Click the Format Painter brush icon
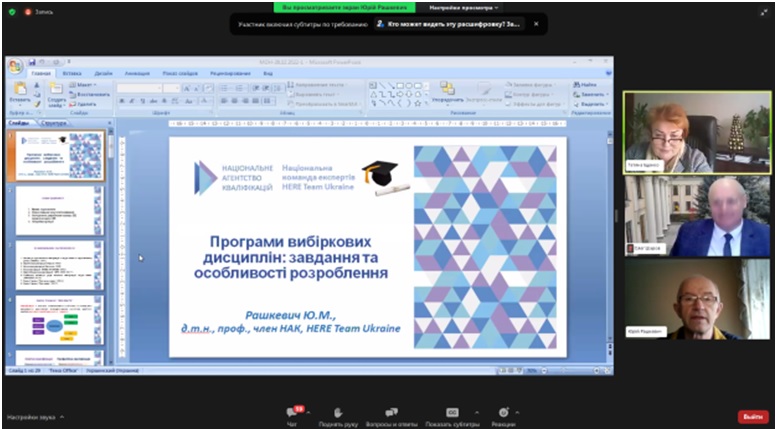 pos(37,104)
